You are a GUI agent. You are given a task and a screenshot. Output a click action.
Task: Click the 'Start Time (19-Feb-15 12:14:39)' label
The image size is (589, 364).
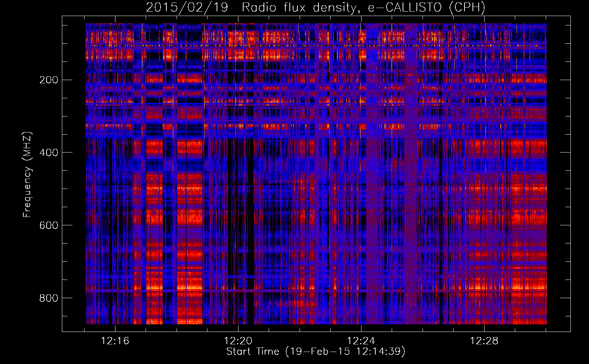click(316, 352)
